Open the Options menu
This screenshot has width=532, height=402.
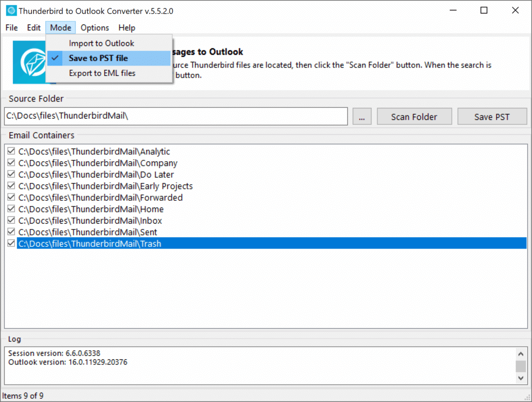[95, 28]
